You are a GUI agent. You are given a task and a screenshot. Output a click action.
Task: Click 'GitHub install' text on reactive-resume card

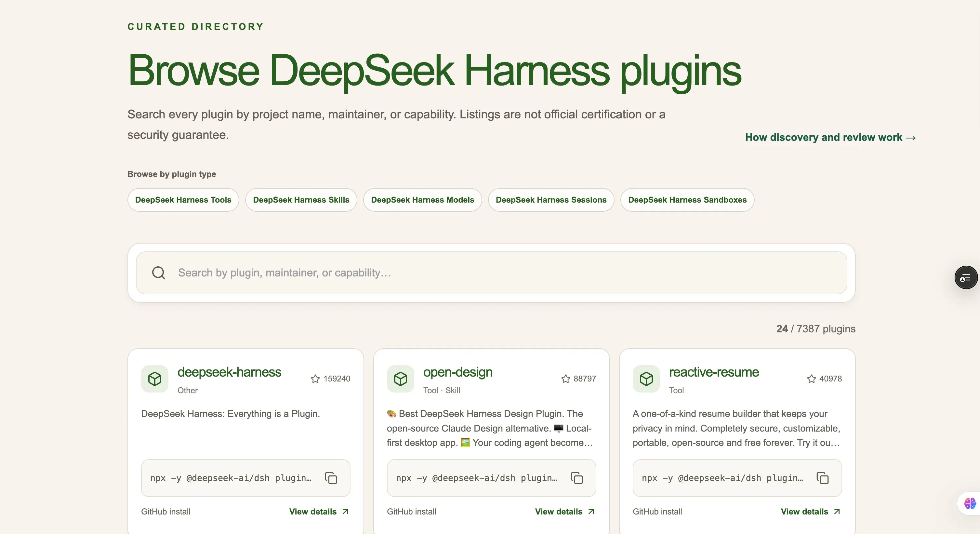point(657,512)
